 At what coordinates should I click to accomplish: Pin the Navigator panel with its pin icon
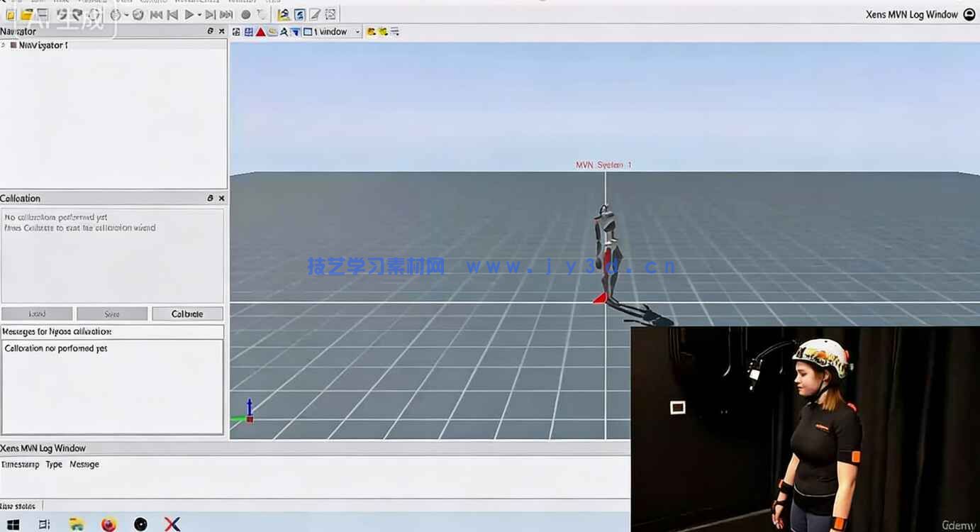[208, 31]
